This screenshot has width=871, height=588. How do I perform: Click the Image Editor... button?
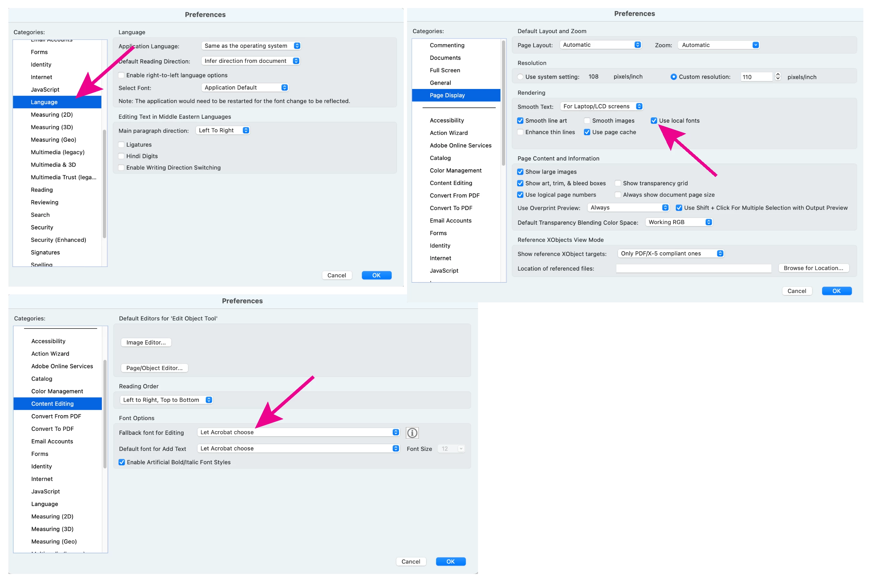[146, 342]
